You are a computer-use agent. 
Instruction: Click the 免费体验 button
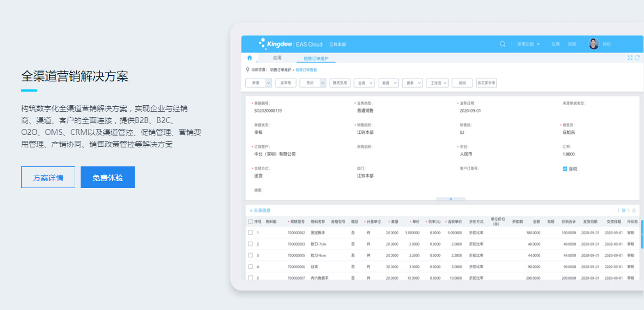[x=108, y=177]
